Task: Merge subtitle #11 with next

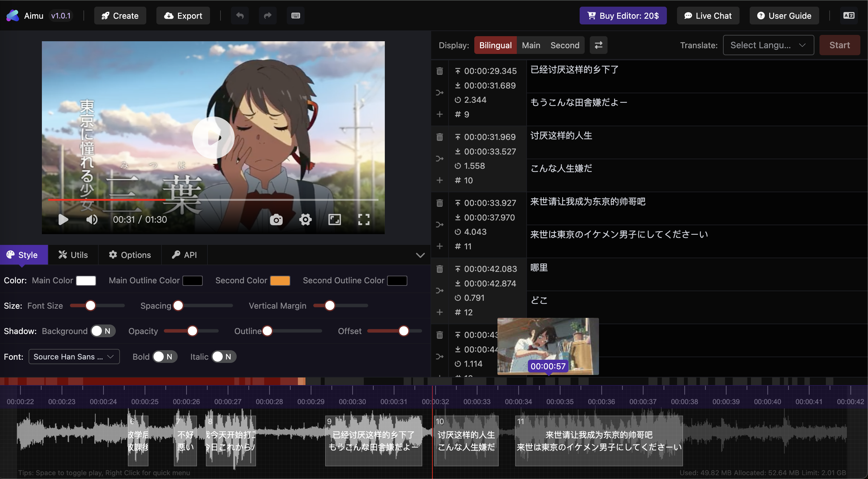Action: (440, 225)
